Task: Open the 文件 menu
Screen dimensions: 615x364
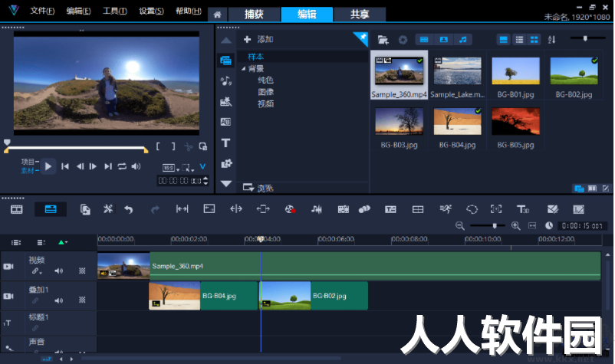Action: coord(42,11)
